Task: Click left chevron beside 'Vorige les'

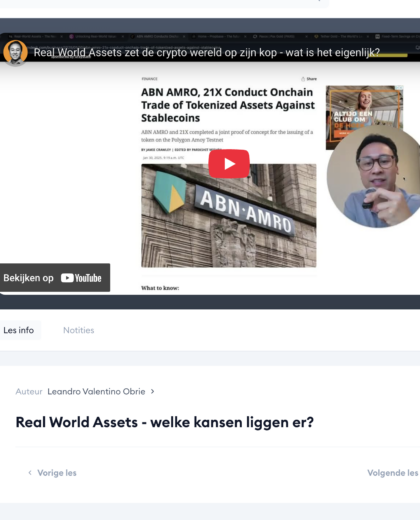Action: tap(30, 473)
